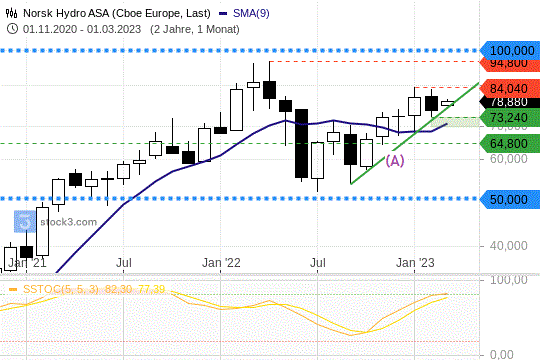The image size is (540, 360).
Task: Click the Jul label following Jan '22
Action: pos(318,263)
